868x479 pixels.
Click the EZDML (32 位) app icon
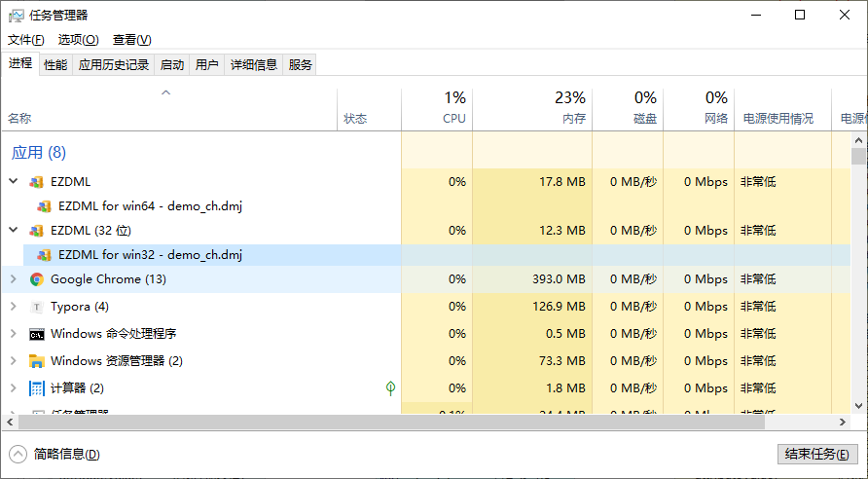37,231
